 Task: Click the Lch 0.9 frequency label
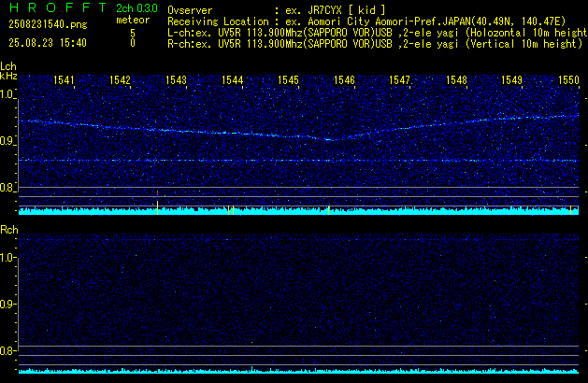(x=7, y=141)
